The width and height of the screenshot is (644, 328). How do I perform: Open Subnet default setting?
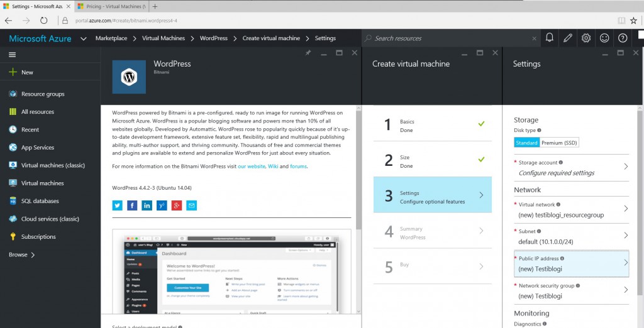click(x=571, y=236)
